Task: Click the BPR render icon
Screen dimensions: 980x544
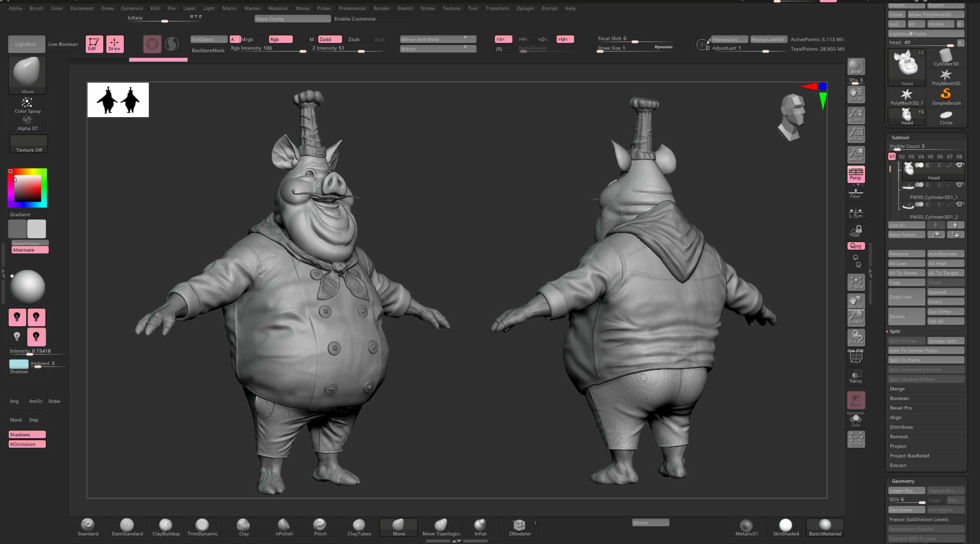Action: click(x=856, y=67)
